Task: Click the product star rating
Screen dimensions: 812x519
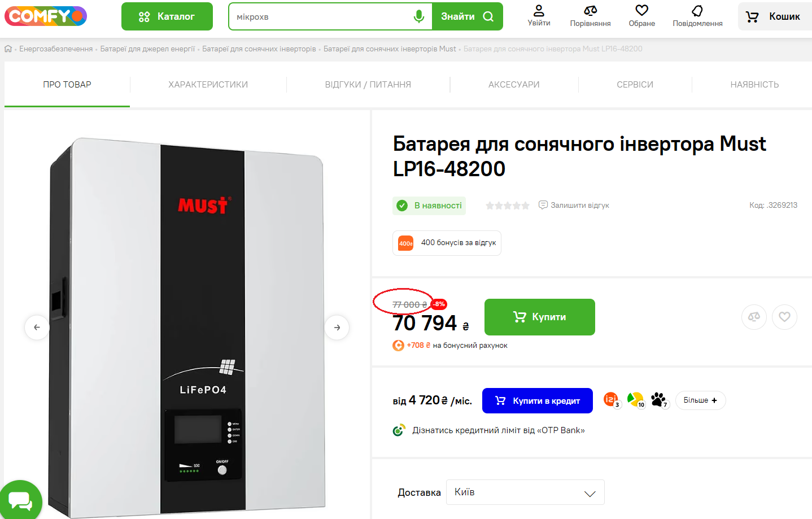Action: pos(507,206)
